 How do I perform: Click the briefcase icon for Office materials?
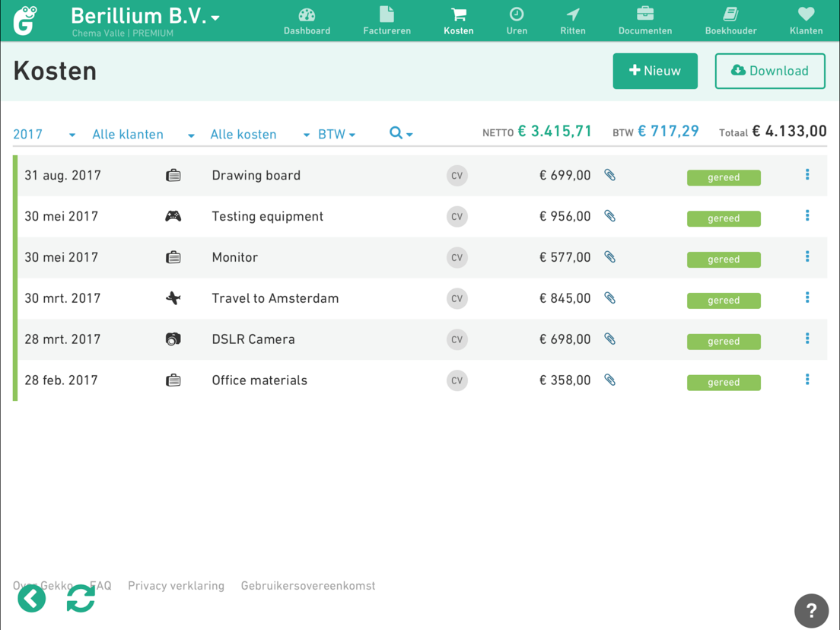point(173,381)
